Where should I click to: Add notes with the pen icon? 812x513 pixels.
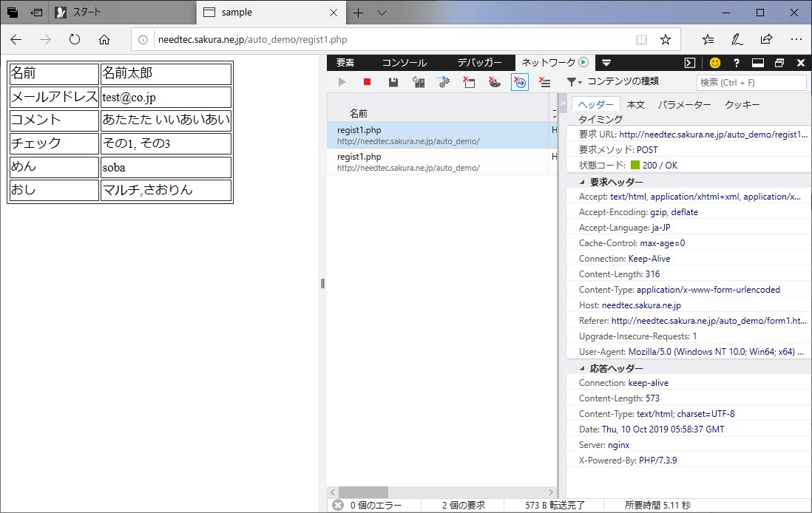(x=737, y=39)
